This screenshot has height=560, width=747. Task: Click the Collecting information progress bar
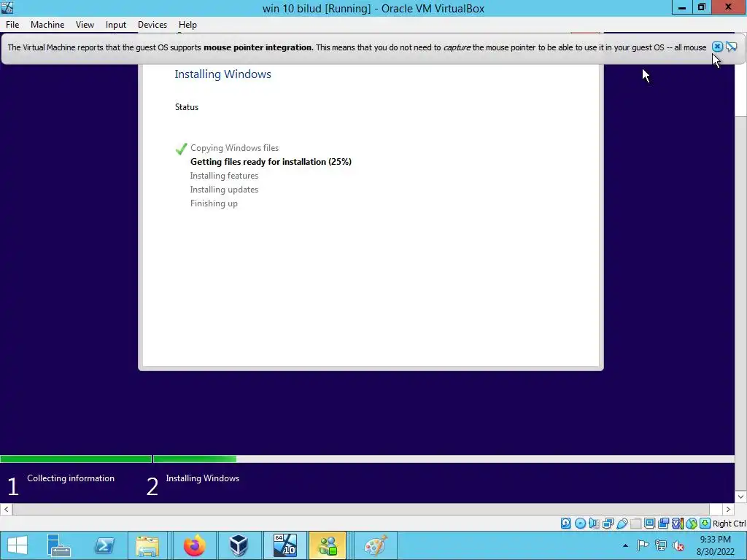[x=76, y=459]
